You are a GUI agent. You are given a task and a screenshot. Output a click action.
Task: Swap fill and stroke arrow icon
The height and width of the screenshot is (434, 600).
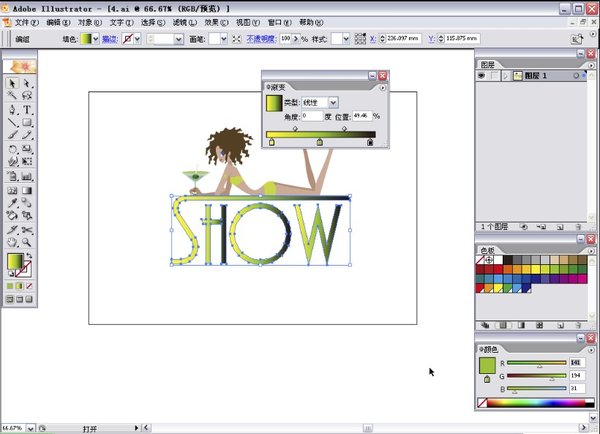point(29,256)
